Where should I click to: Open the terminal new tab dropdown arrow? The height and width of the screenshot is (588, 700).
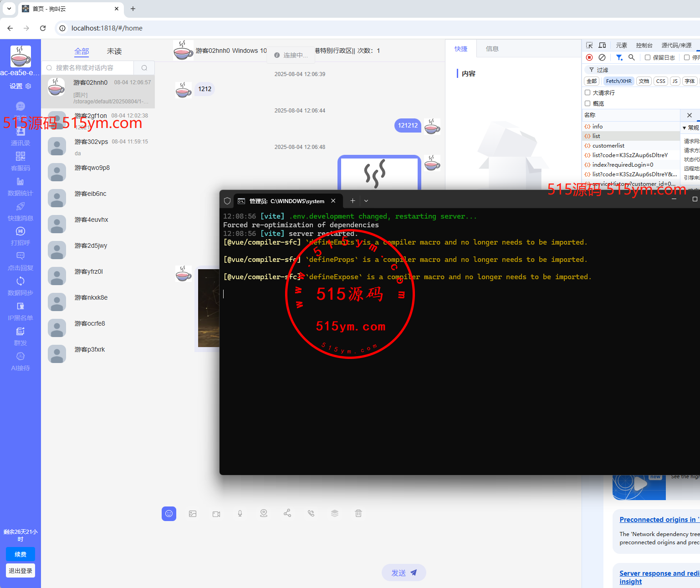tap(366, 201)
